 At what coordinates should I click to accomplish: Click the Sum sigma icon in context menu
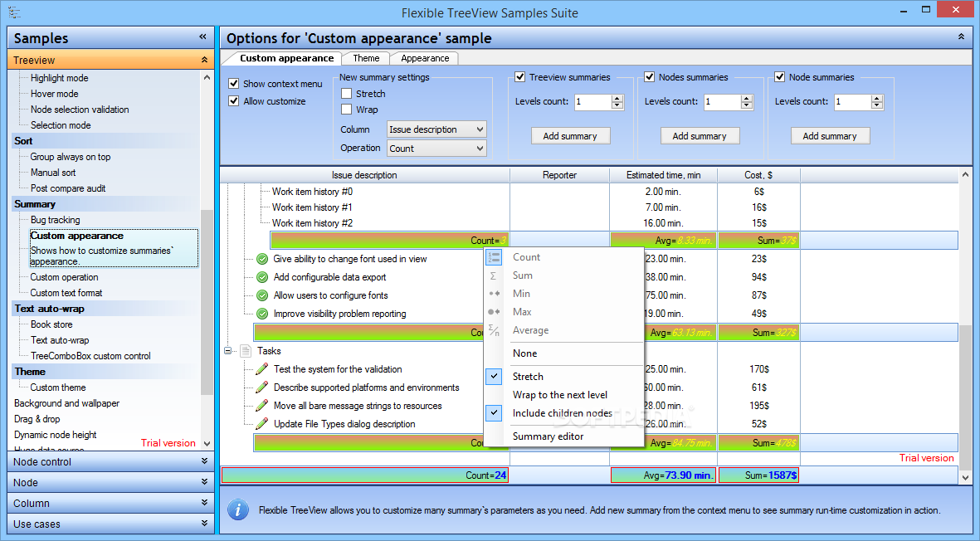pyautogui.click(x=494, y=275)
